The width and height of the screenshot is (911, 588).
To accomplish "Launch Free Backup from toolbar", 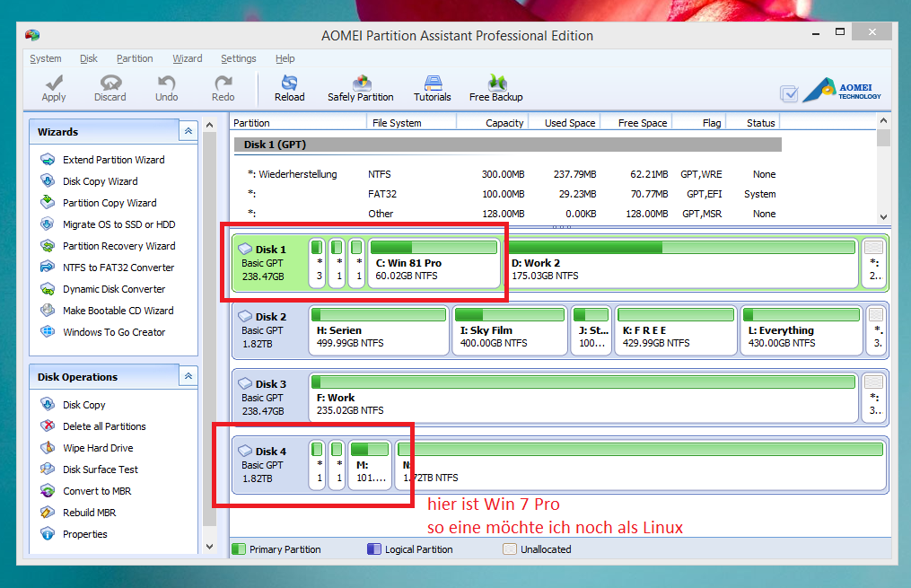I will 495,88.
